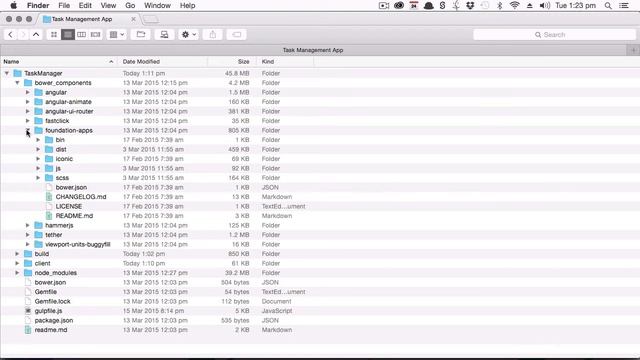Click the toolbar icon left of the gear
Viewport: 640px width, 360px height.
pos(164,35)
